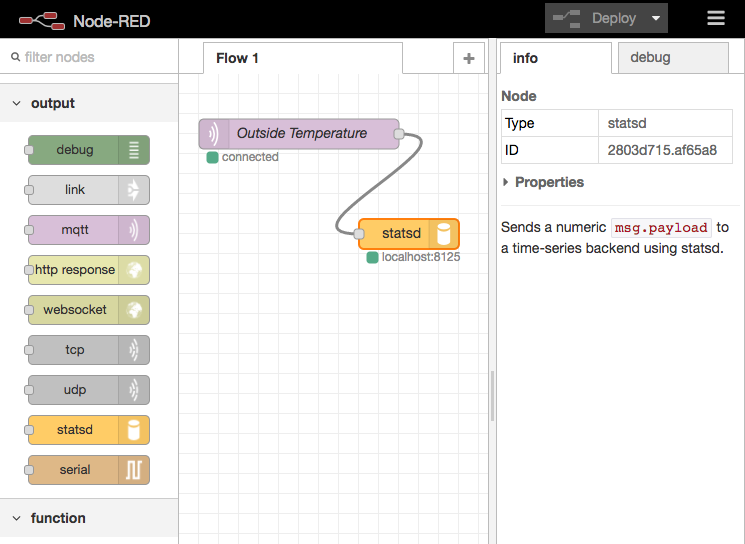This screenshot has height=544, width=745.
Task: Select the Outside Temperature node
Action: [299, 134]
